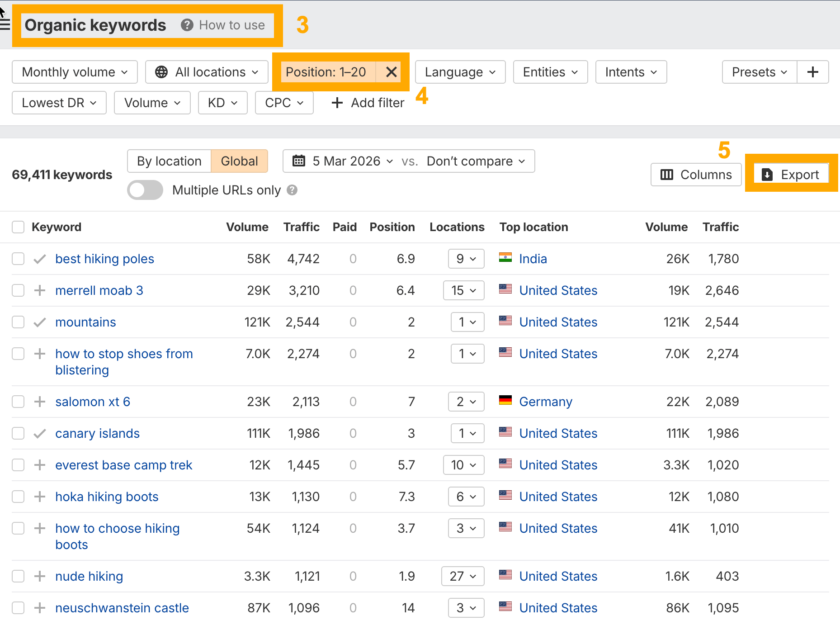
Task: Select the Global tab
Action: 239,161
